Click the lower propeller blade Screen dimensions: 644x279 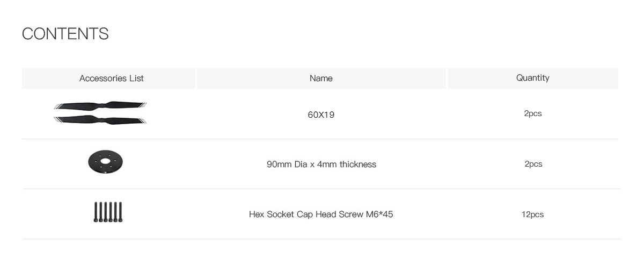click(100, 119)
